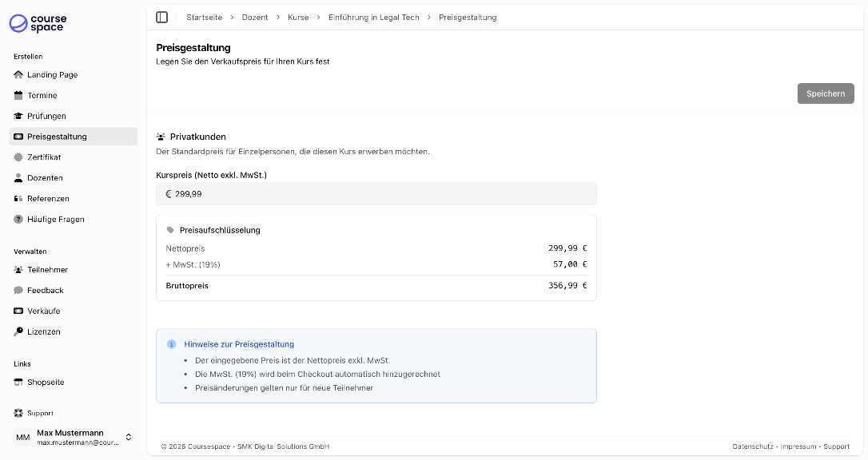The image size is (868, 460).
Task: Open the Feedback section
Action: click(x=45, y=291)
